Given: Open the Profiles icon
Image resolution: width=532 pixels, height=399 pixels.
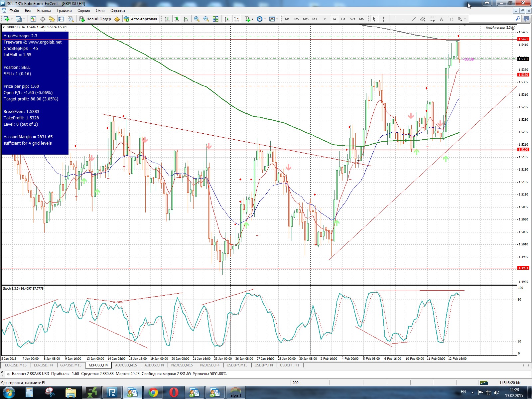Looking at the screenshot, I should (19, 19).
